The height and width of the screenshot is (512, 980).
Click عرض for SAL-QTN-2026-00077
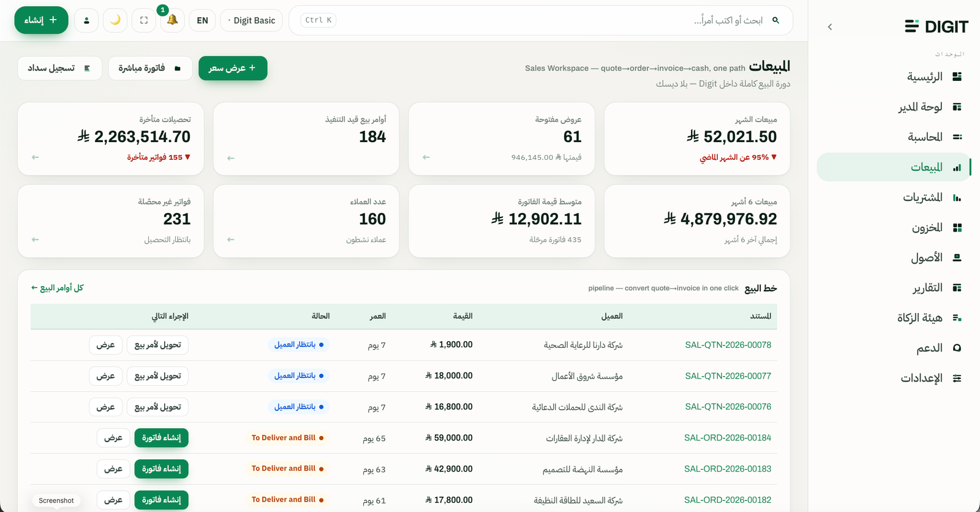tap(105, 376)
